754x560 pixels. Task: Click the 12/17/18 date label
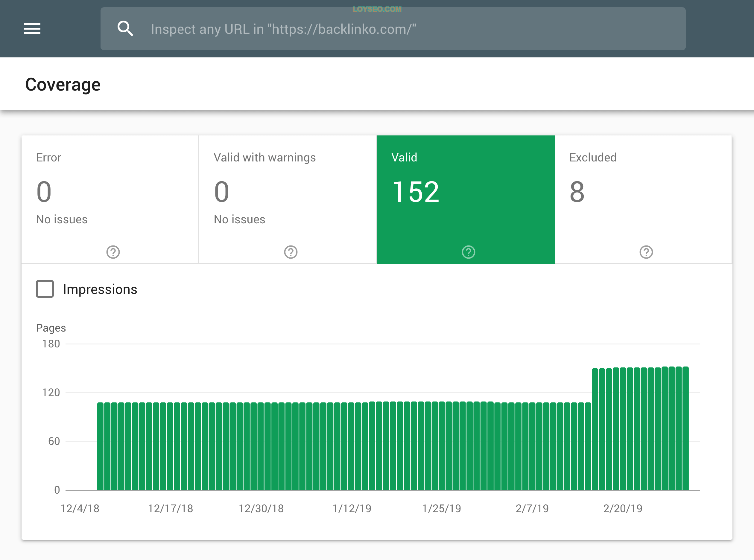click(171, 508)
